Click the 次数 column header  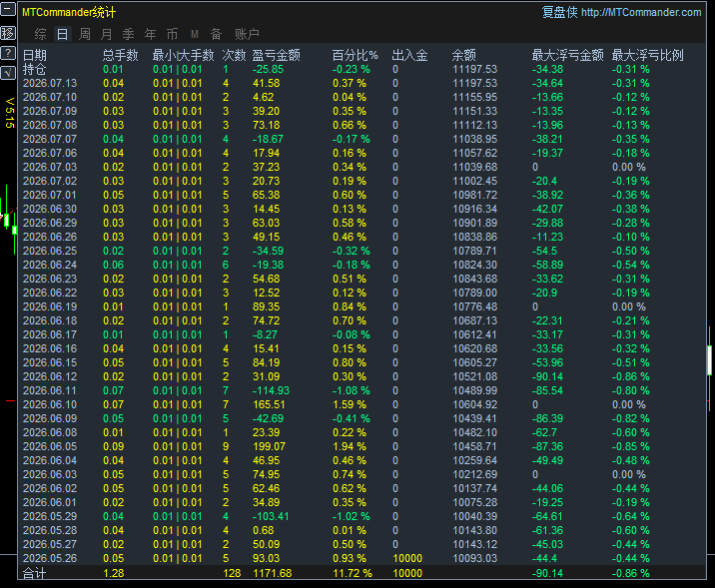pos(234,56)
